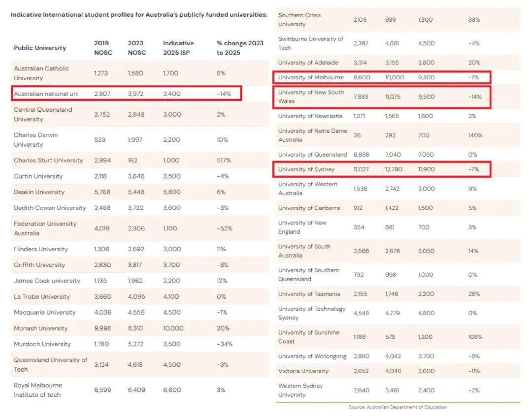The image size is (532, 416).
Task: Click the Western Sydney University name
Action: 300,390
